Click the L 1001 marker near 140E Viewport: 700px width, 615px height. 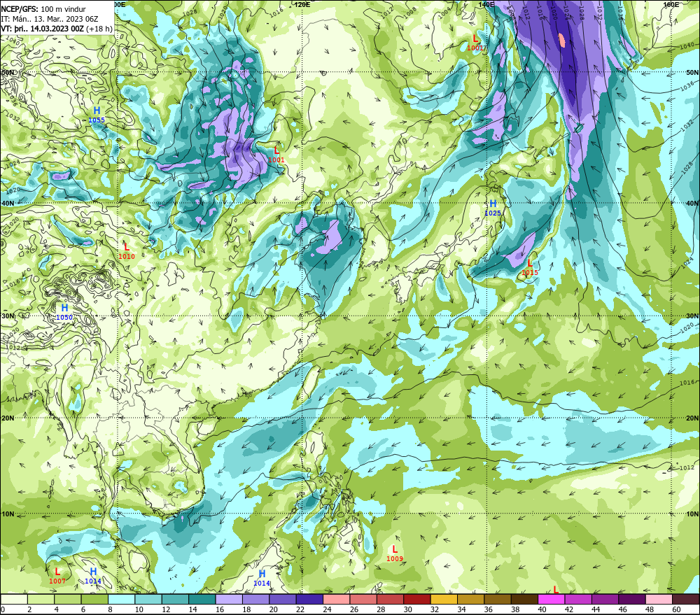tap(475, 43)
